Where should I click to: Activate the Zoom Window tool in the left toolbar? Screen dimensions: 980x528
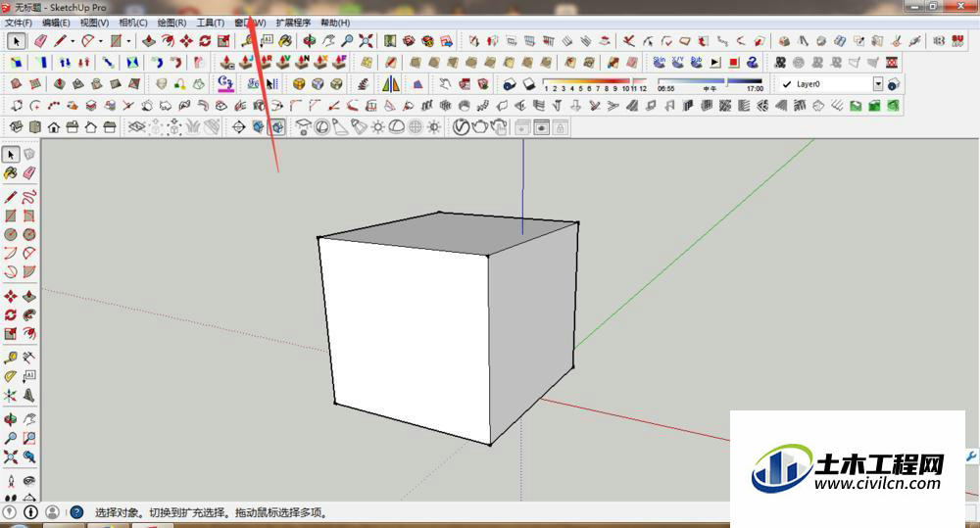[x=29, y=438]
